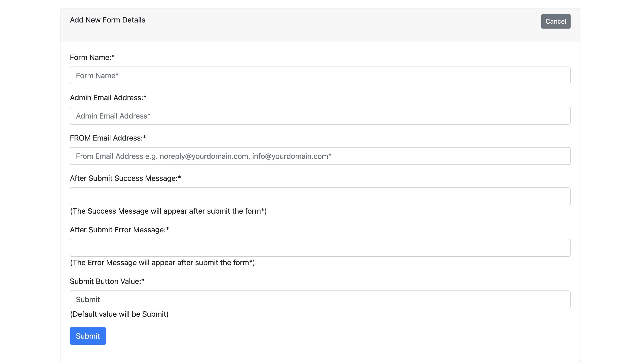Focus the Form Name input field
This screenshot has height=364, width=617.
320,76
